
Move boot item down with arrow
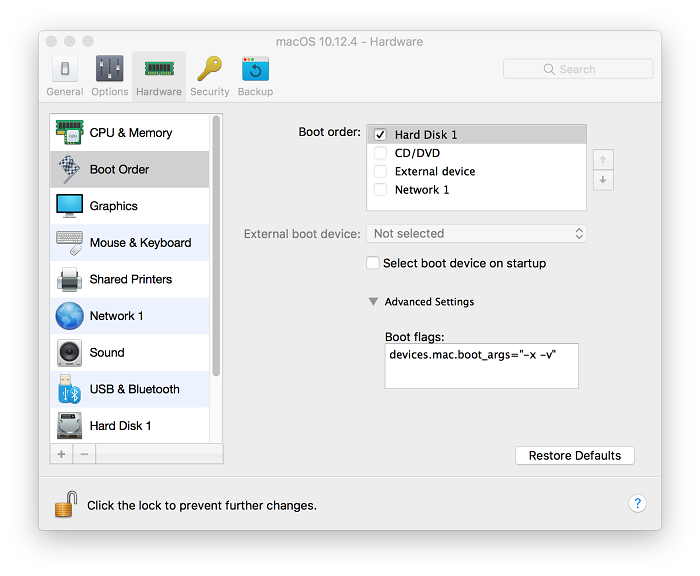point(603,180)
